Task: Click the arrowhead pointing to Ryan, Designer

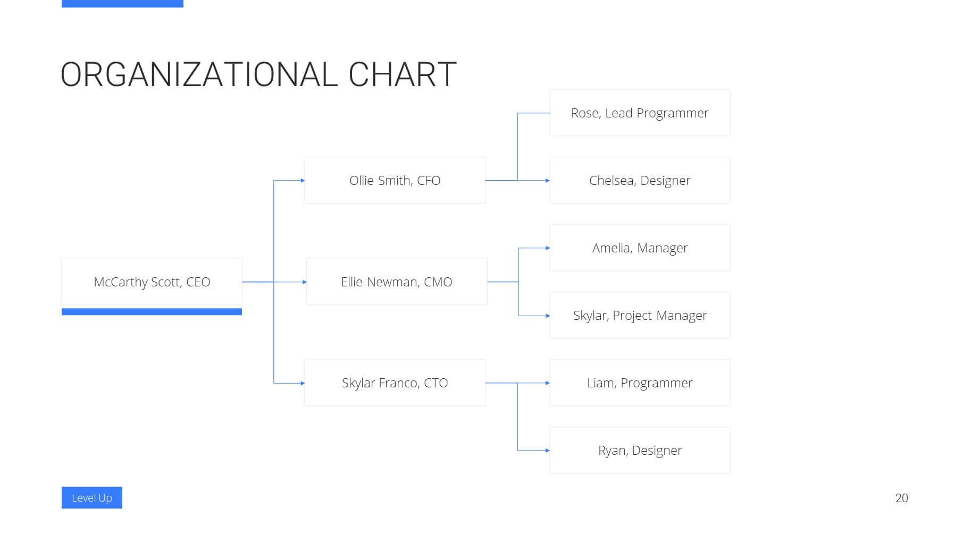Action: [548, 451]
